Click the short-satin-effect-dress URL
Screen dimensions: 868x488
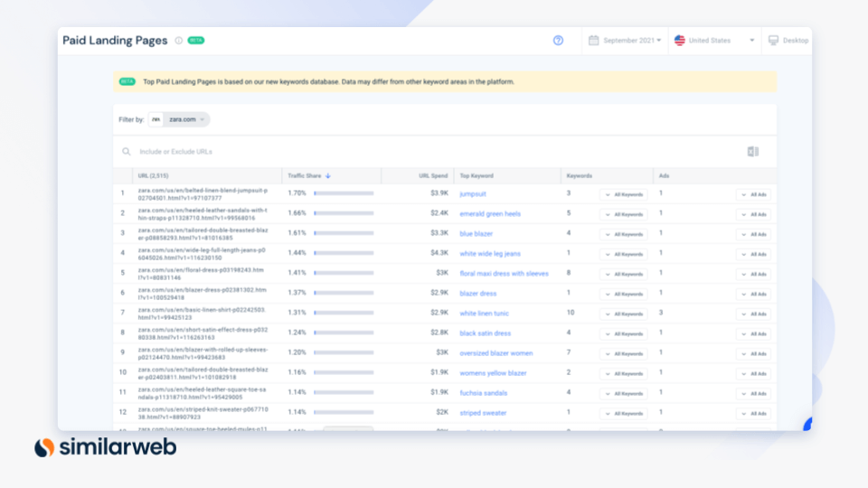pos(203,333)
